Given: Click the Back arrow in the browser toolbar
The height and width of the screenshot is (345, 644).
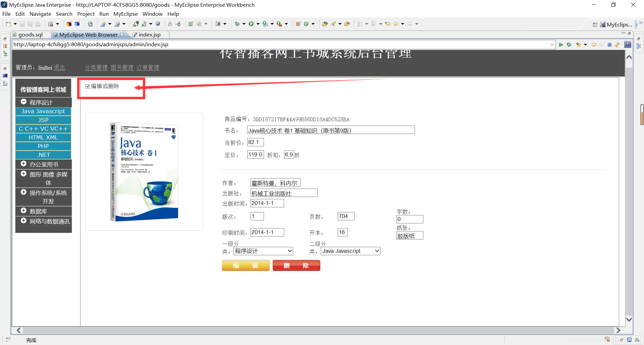Looking at the screenshot, I should point(594,44).
